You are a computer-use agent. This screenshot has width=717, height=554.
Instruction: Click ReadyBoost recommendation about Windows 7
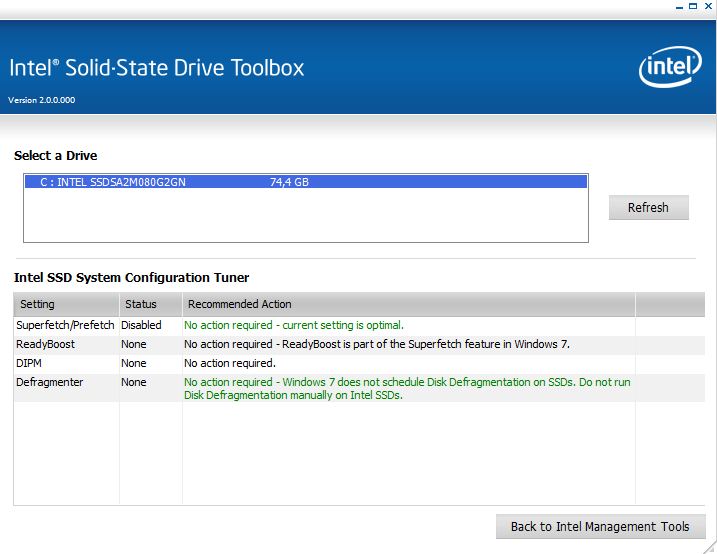[x=377, y=344]
